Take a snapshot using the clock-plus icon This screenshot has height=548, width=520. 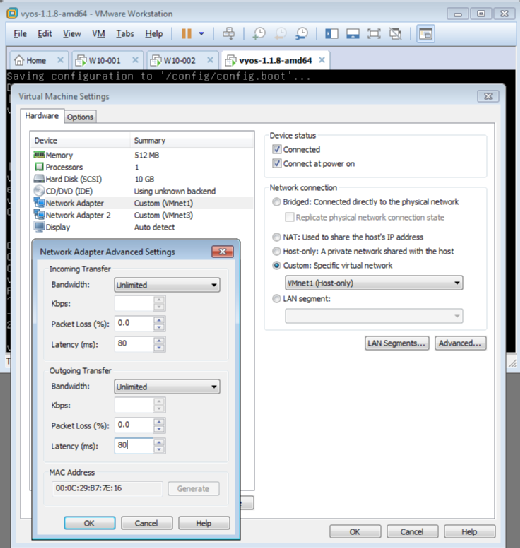pos(259,34)
